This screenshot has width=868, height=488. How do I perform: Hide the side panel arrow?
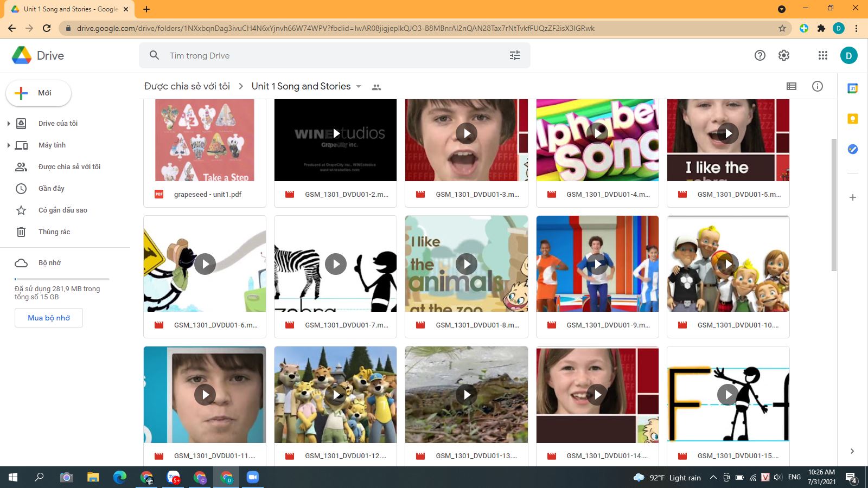click(852, 451)
